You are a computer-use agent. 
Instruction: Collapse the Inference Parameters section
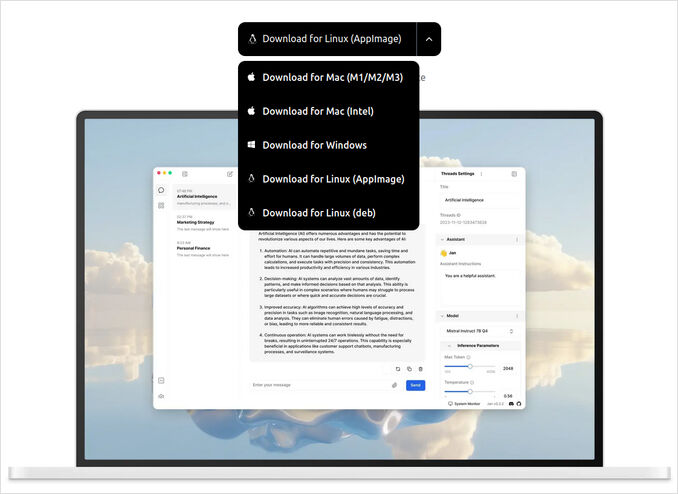(x=449, y=346)
